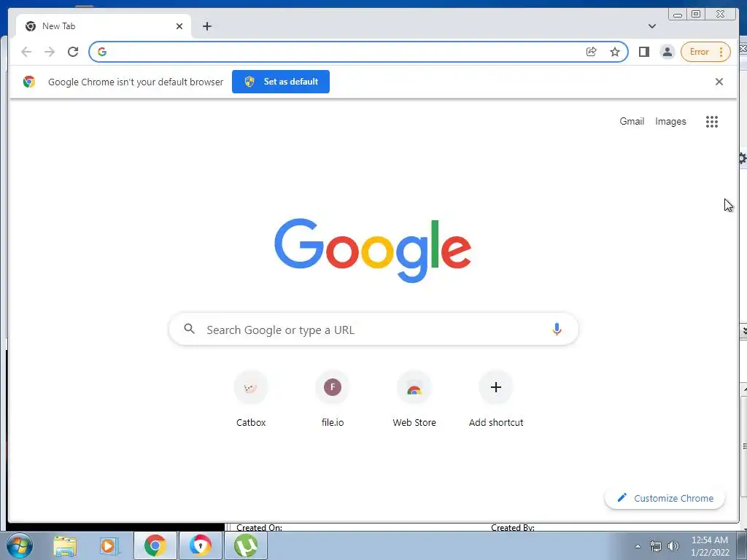This screenshot has height=560, width=747.
Task: Open Gmail link
Action: 632,122
